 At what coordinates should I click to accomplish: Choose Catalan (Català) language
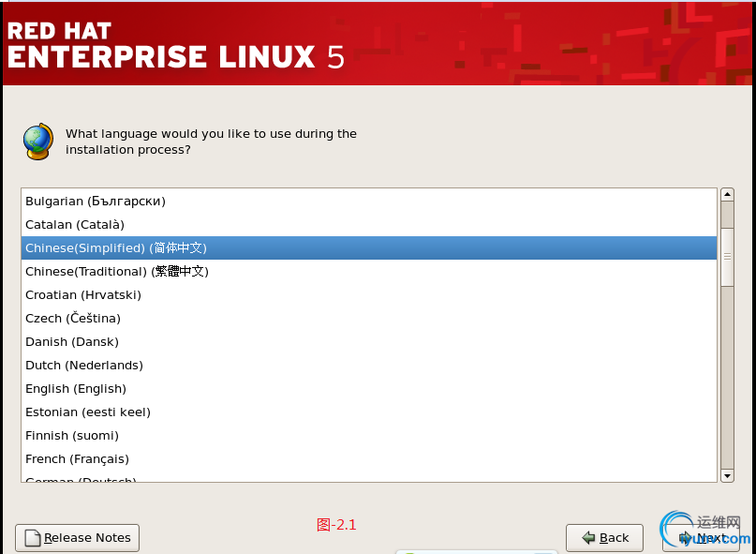tap(75, 224)
